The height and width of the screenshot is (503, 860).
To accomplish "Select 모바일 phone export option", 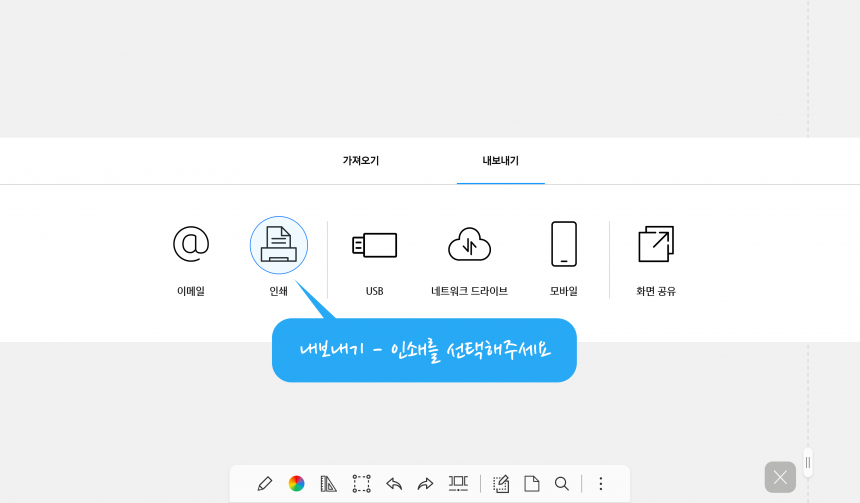I will [564, 244].
